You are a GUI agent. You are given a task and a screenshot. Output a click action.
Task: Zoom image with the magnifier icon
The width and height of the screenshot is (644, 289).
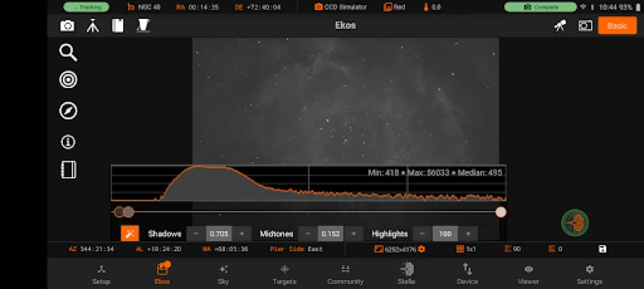coord(68,53)
